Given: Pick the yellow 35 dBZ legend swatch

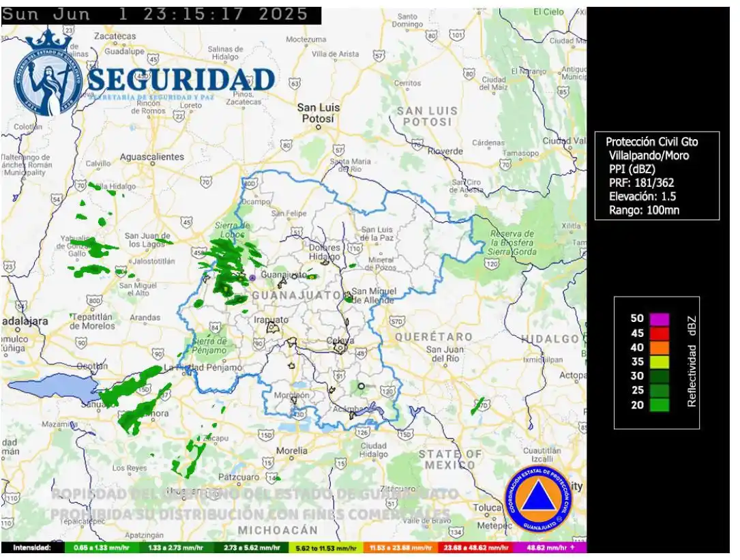Looking at the screenshot, I should click(x=659, y=362).
